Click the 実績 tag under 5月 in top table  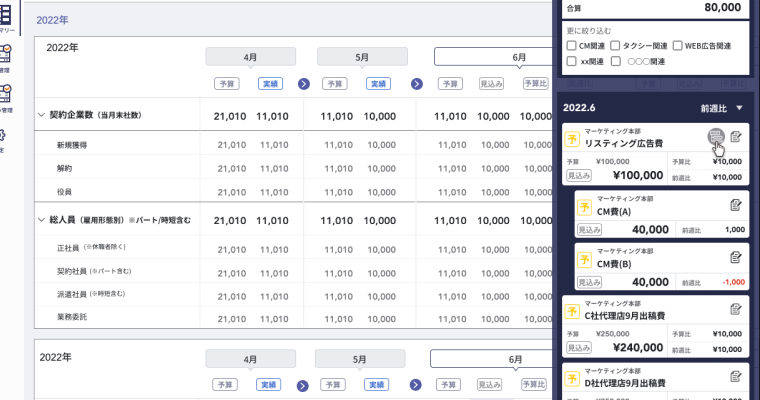pyautogui.click(x=378, y=85)
